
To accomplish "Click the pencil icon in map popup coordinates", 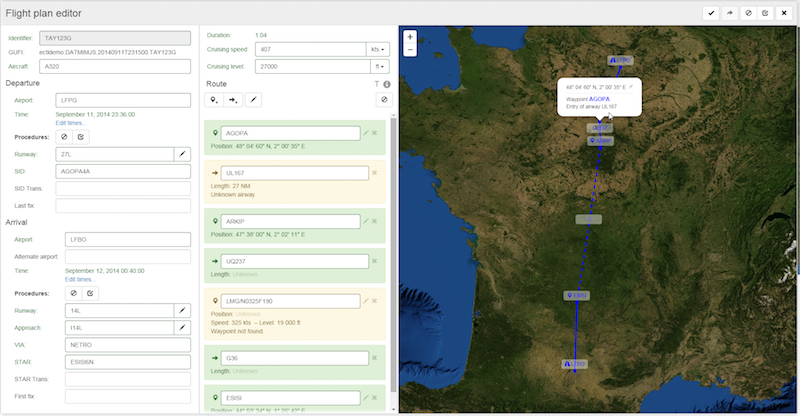I will (x=631, y=87).
